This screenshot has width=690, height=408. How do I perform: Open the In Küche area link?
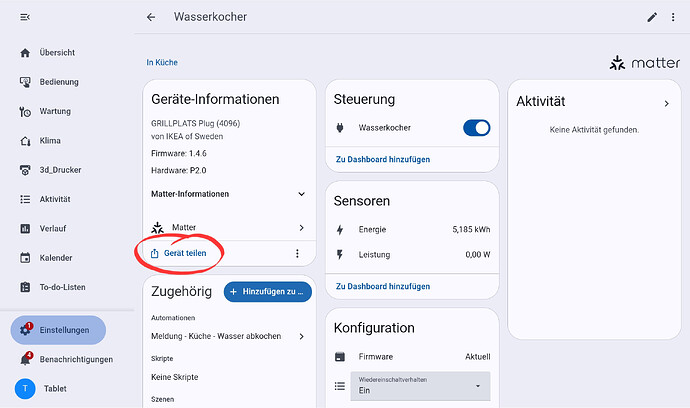click(162, 62)
